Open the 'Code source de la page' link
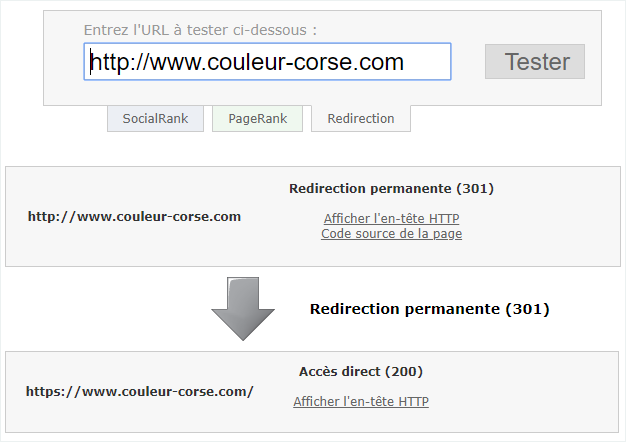The height and width of the screenshot is (442, 626). click(391, 234)
